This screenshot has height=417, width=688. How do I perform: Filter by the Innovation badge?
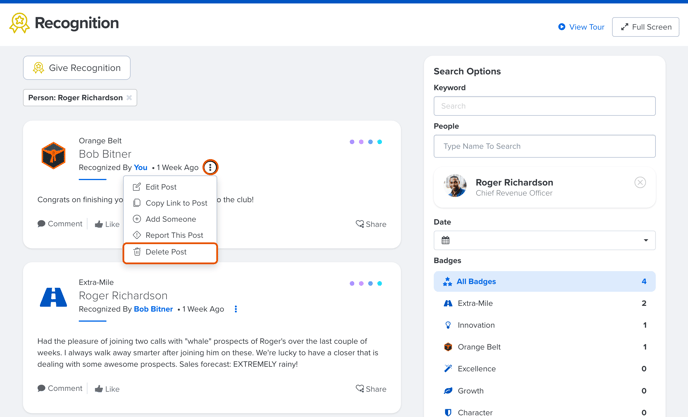point(545,325)
